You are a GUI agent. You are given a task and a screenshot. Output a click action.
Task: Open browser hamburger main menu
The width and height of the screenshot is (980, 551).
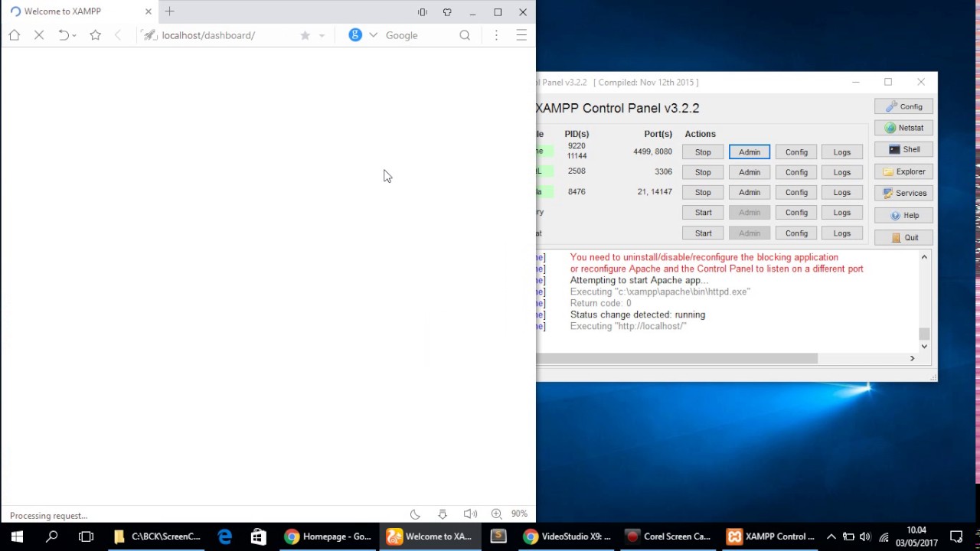pyautogui.click(x=521, y=35)
